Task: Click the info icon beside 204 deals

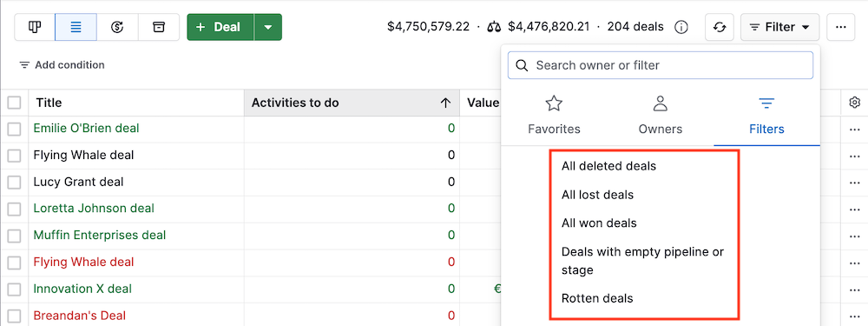Action: [681, 27]
